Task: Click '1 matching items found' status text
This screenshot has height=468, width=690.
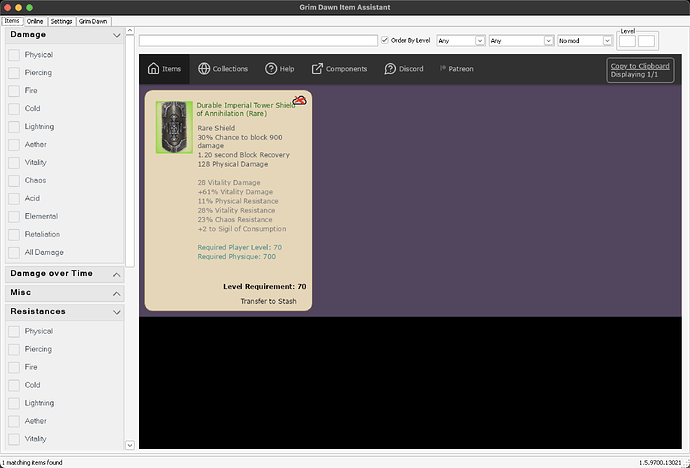Action: coord(32,462)
